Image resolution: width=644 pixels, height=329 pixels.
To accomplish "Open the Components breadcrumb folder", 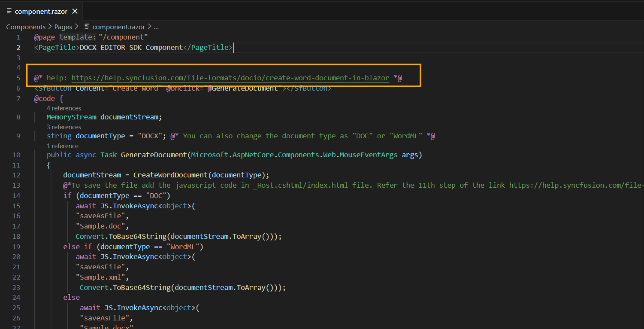I will pyautogui.click(x=26, y=27).
